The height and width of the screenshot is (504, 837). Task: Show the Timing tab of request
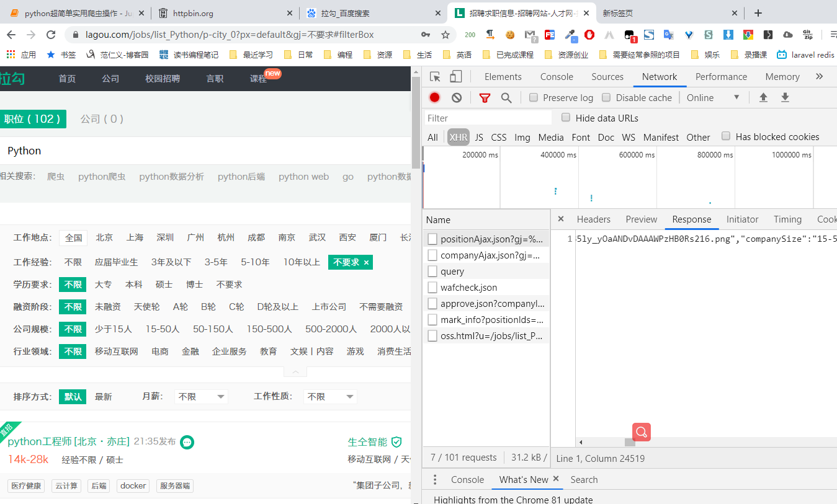coord(787,219)
